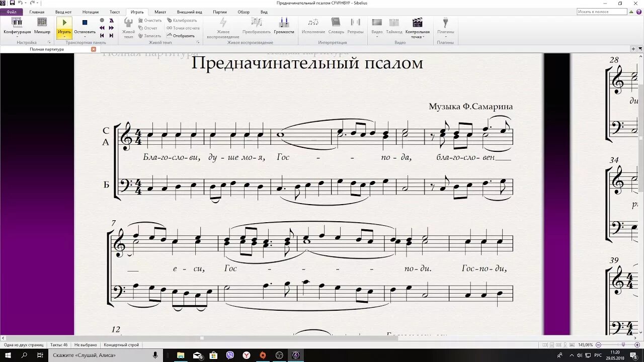The width and height of the screenshot is (644, 362).
Task: Click Очистить in Живой темп group
Action: tap(149, 21)
